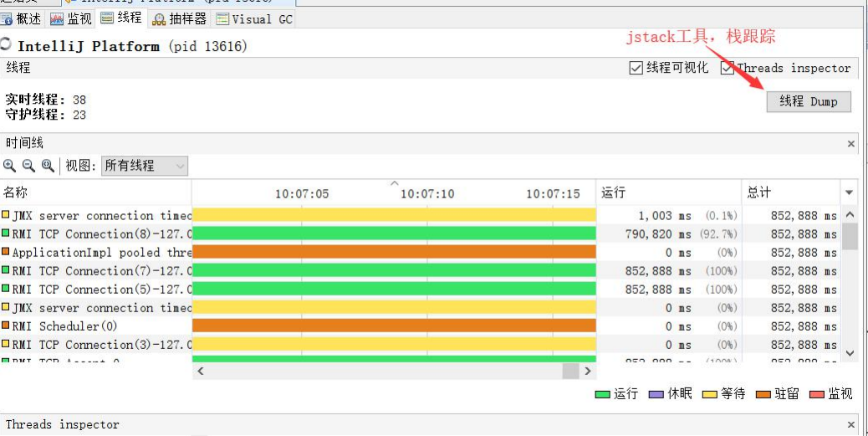Screen dimensions: 868x436
Task: Select the RMI Scheduler(0) thread row
Action: click(421, 326)
